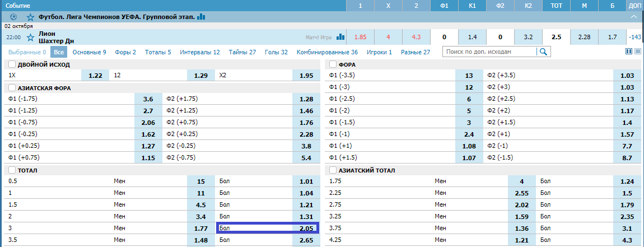The width and height of the screenshot is (644, 247).
Task: Open match statistics icon beside Матч! Игра
Action: coord(340,37)
